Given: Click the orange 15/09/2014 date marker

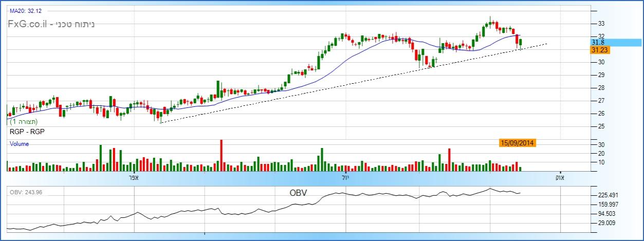Looking at the screenshot, I should pyautogui.click(x=518, y=143).
